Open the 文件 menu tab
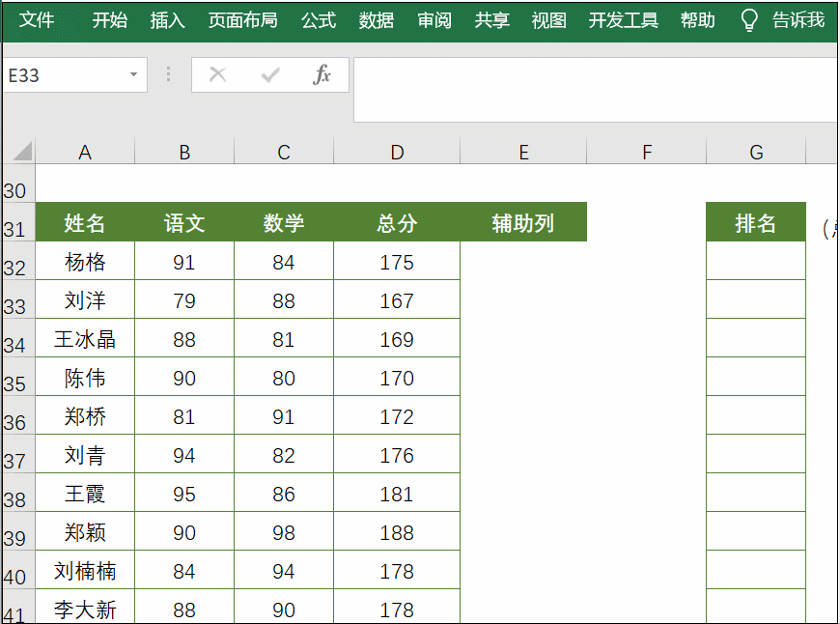Image resolution: width=840 pixels, height=624 pixels. (37, 20)
